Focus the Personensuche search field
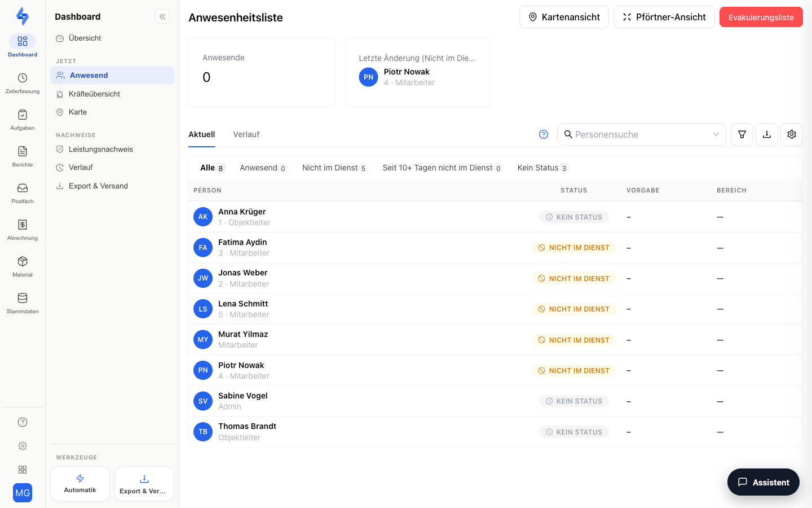The image size is (812, 508). click(x=641, y=134)
